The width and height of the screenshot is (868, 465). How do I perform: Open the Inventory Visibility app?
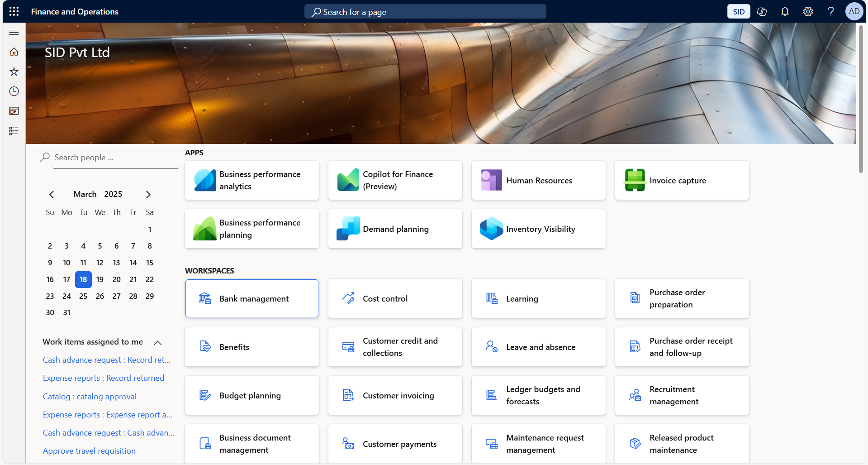[538, 229]
